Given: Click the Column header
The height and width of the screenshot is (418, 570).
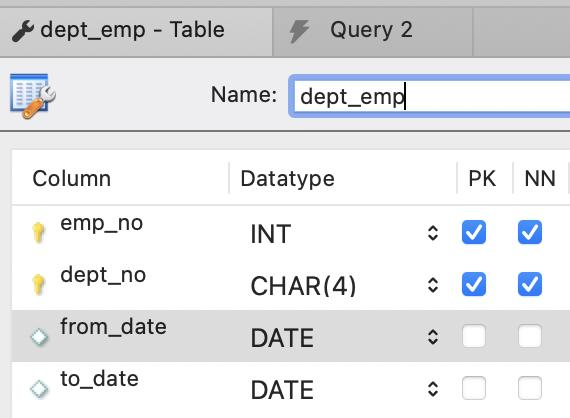Looking at the screenshot, I should click(x=72, y=178).
